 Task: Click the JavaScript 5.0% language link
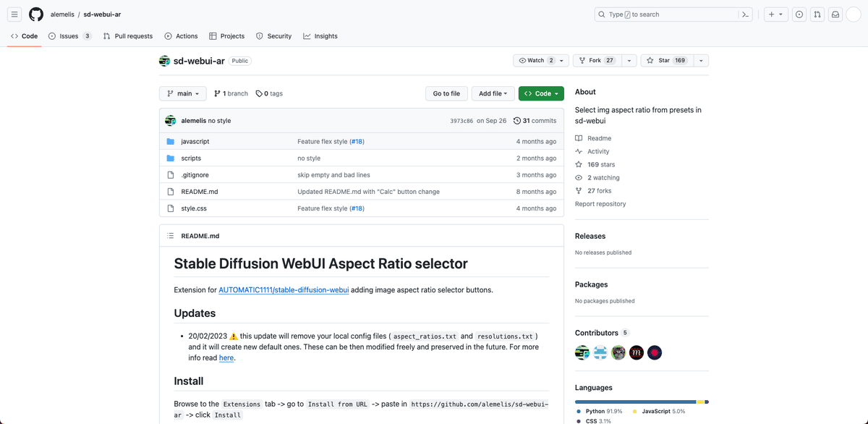click(658, 411)
